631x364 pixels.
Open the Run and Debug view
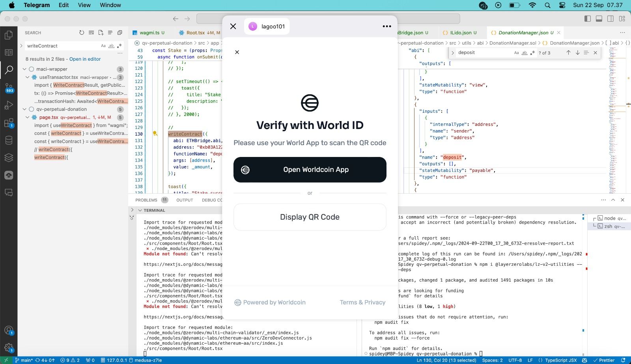(9, 105)
